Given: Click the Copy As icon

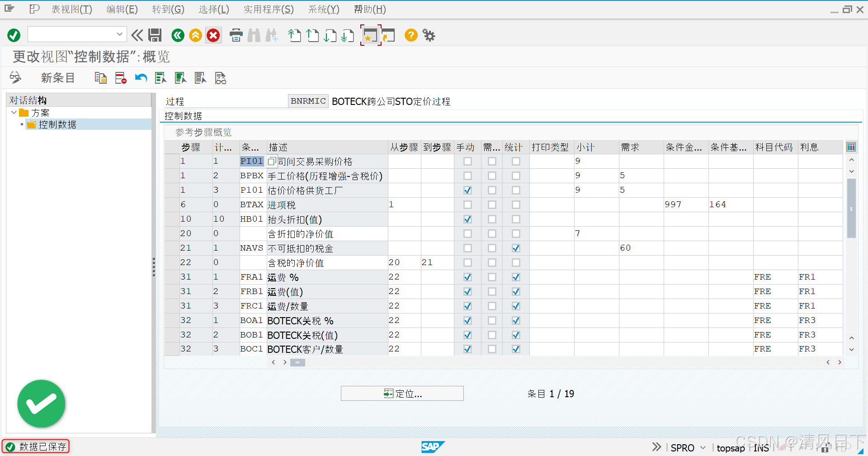Looking at the screenshot, I should (100, 78).
